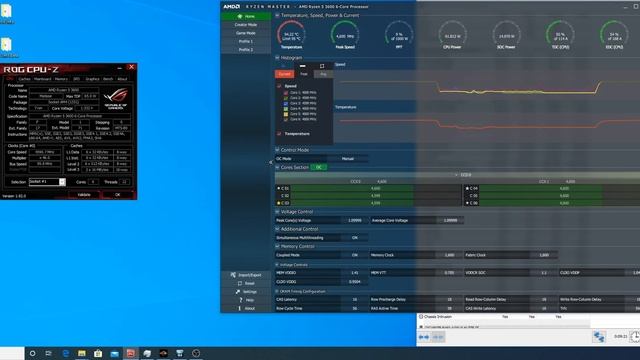Viewport: 640px width, 360px height.
Task: Click Reset in the Ryzen Master sidebar
Action: 246,283
